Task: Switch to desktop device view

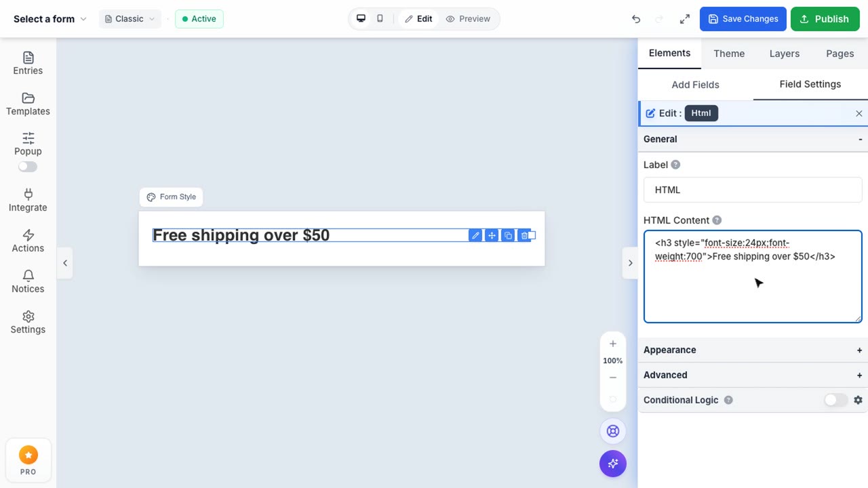Action: (361, 19)
